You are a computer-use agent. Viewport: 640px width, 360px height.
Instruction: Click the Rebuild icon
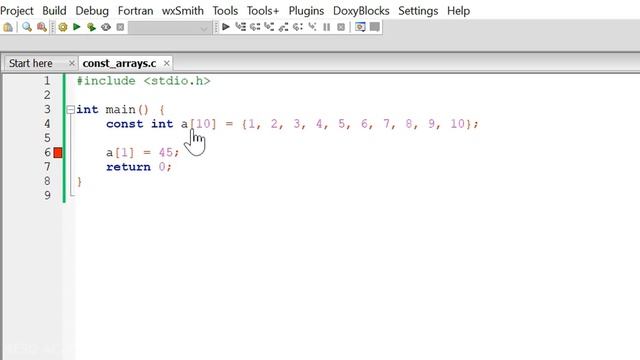pos(106,27)
